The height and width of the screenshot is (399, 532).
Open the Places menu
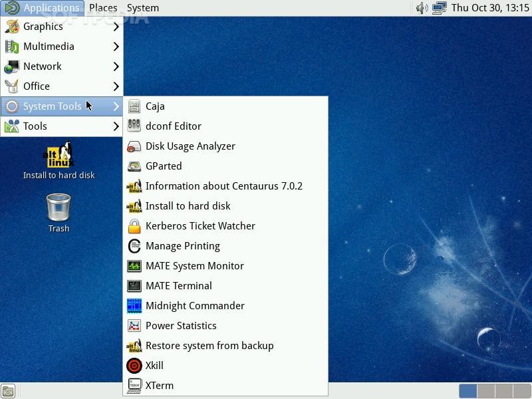tap(103, 8)
